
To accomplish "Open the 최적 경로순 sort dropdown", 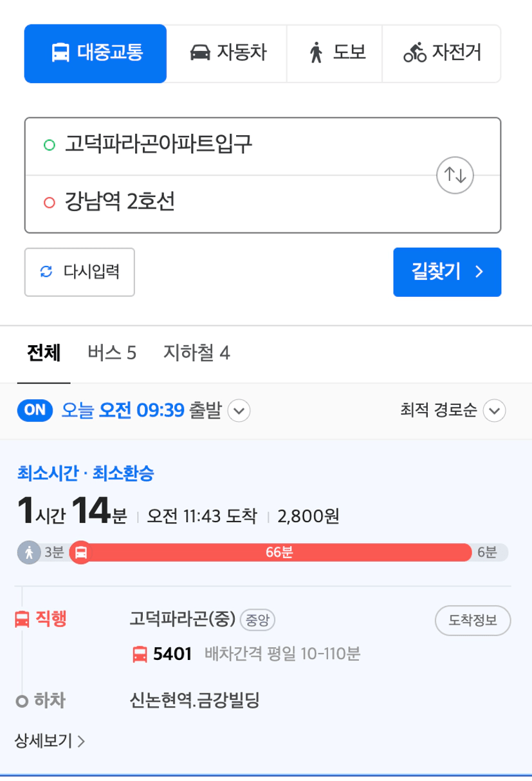I will [x=453, y=410].
